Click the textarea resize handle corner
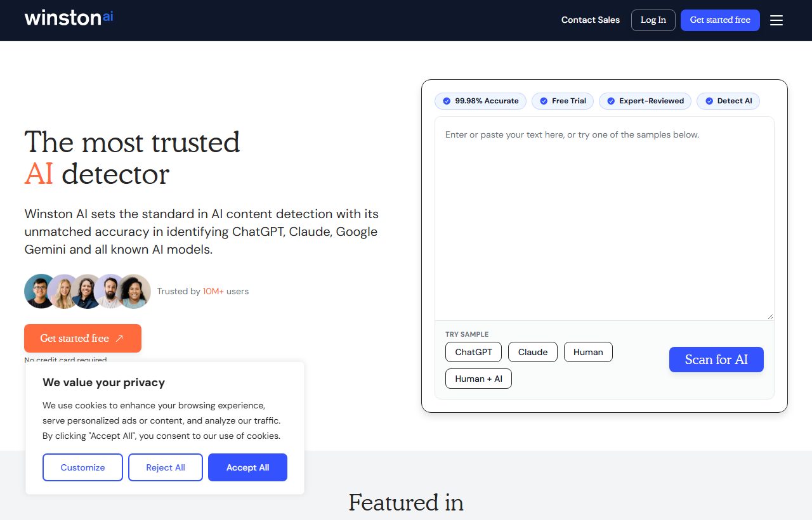This screenshot has height=520, width=812. [x=770, y=316]
